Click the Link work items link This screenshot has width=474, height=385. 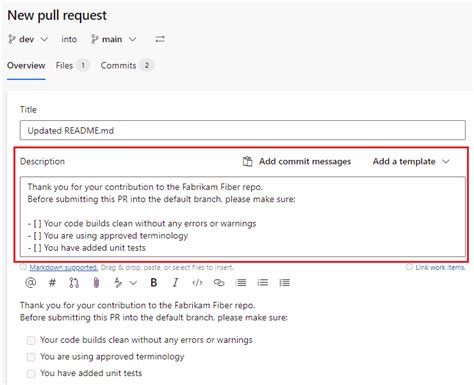click(x=440, y=267)
